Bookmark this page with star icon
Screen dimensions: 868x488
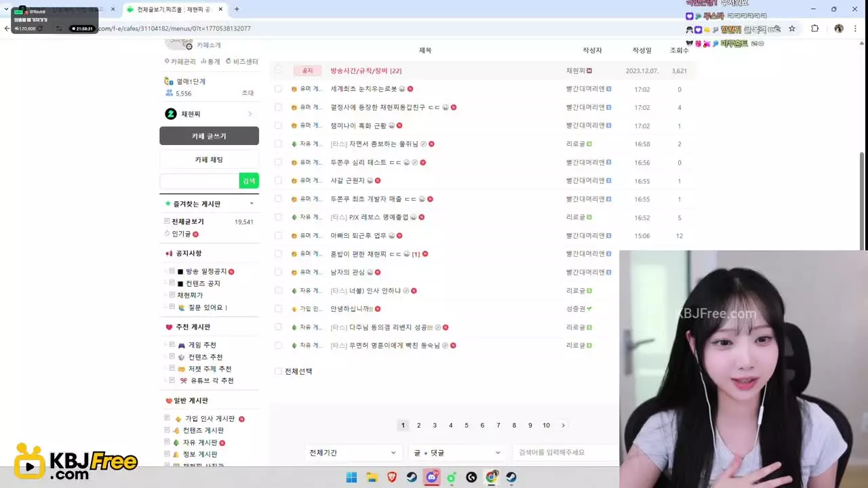tap(791, 28)
